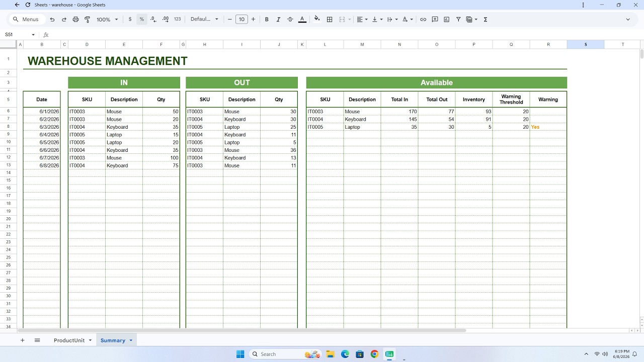The height and width of the screenshot is (362, 644).
Task: Click the date cell 6/7/2026
Action: click(42, 158)
